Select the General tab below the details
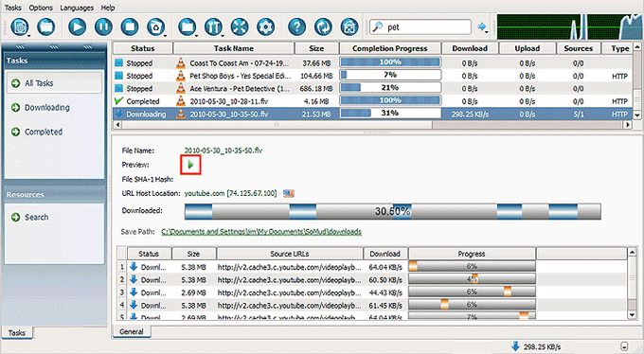 pos(132,331)
